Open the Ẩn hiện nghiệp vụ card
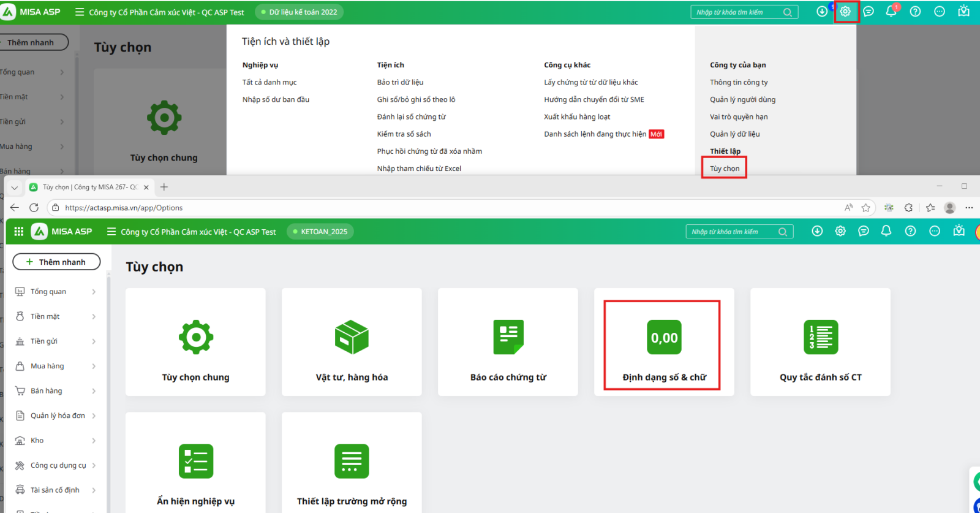Viewport: 980px width, 513px height. coord(195,466)
